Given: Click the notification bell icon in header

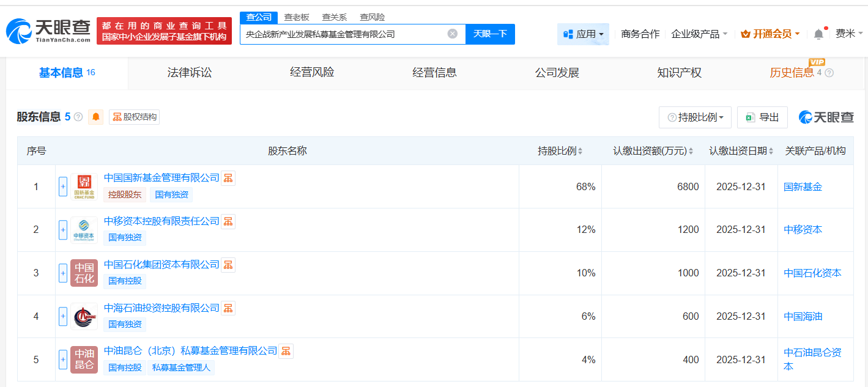Looking at the screenshot, I should (818, 34).
